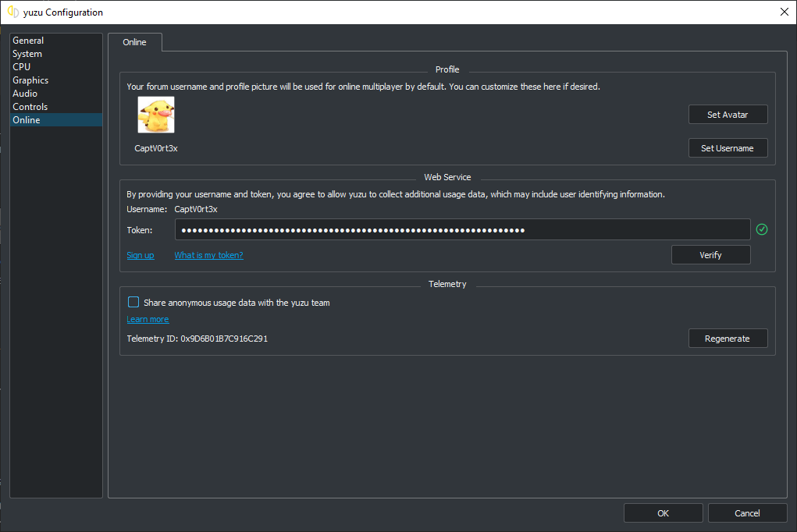Enable Share anonymous usage data checkbox
This screenshot has width=797, height=532.
[133, 303]
